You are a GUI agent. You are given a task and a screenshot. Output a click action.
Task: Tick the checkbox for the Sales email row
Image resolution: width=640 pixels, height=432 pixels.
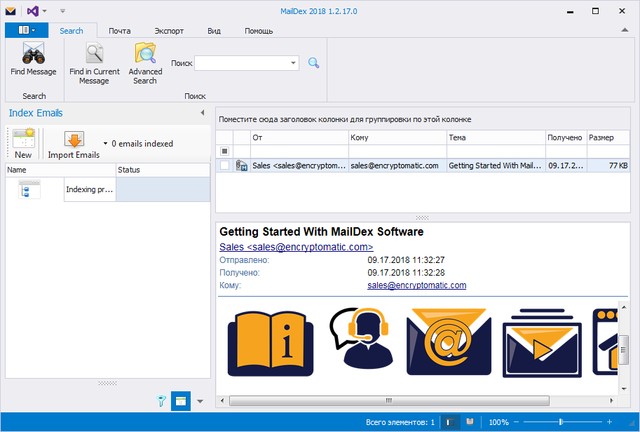(225, 166)
